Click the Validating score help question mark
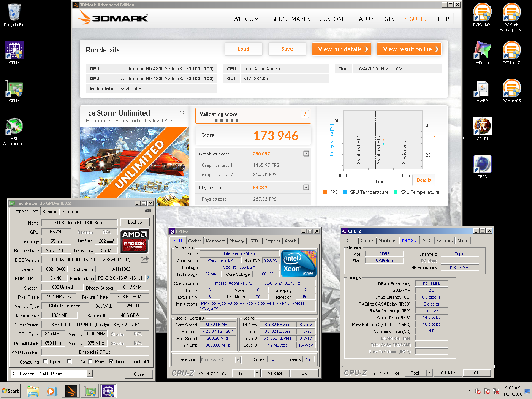Image resolution: width=532 pixels, height=399 pixels. pos(304,114)
